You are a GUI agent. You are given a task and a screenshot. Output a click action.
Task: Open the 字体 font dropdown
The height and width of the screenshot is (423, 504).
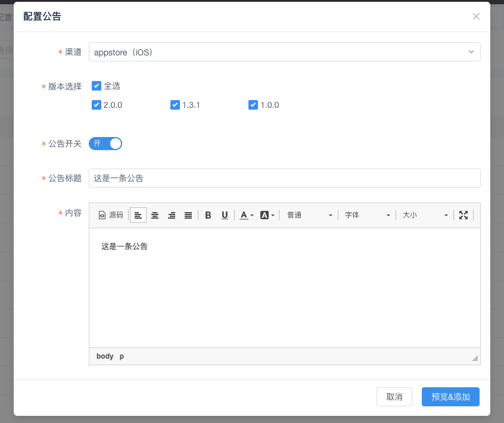367,215
